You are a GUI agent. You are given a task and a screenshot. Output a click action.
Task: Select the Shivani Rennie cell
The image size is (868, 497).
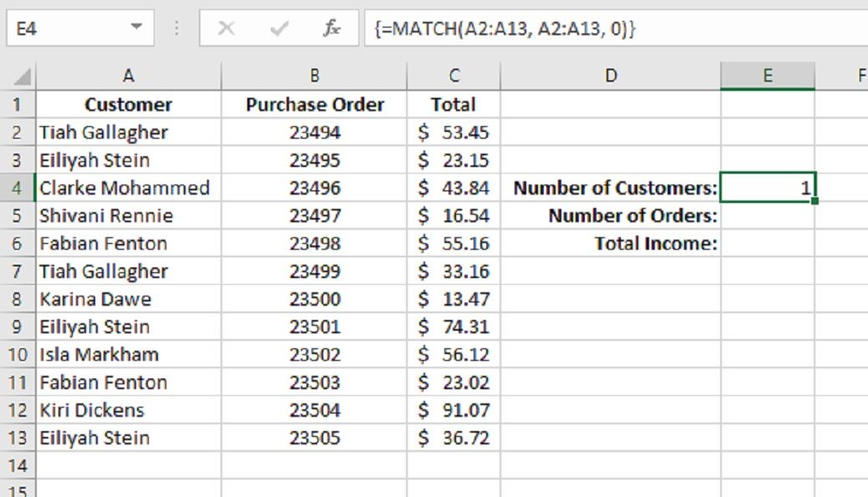coord(129,216)
